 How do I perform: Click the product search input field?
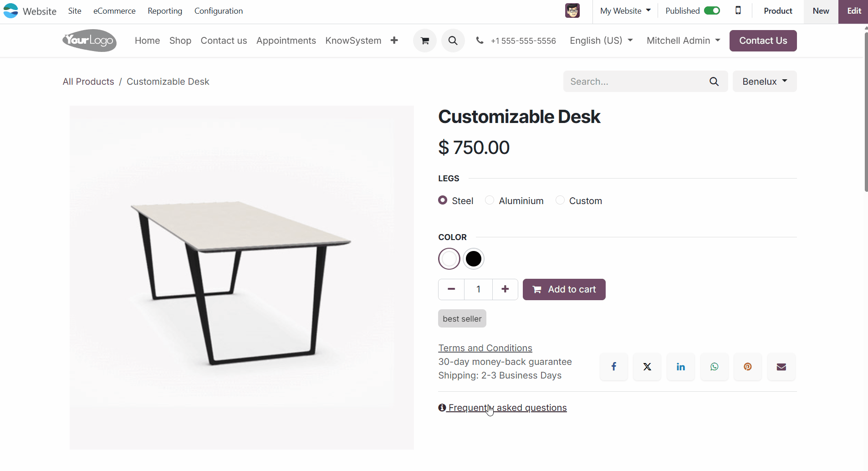click(x=635, y=82)
